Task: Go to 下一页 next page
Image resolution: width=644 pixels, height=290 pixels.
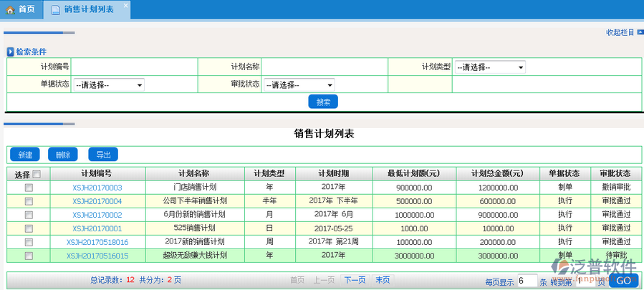Action: pos(355,280)
